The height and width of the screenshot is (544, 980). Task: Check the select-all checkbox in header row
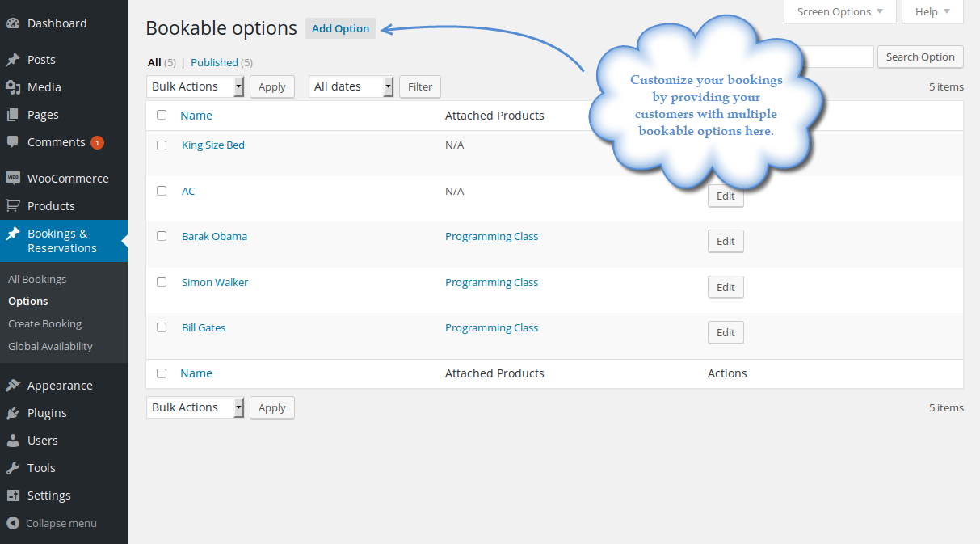point(162,115)
